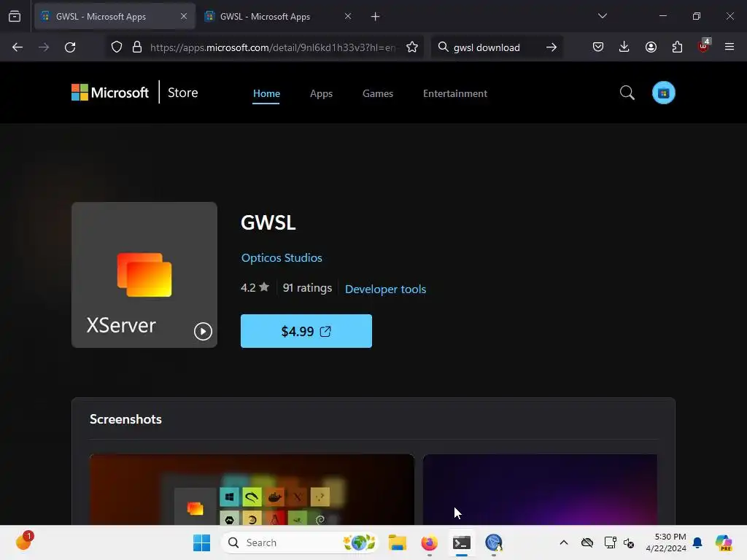Open the Opticos Studios publisher link
This screenshot has height=560, width=747.
click(282, 257)
